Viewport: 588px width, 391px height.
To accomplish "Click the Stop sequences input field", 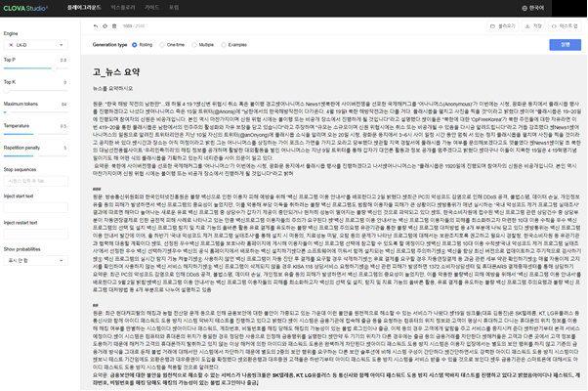I will 35,181.
